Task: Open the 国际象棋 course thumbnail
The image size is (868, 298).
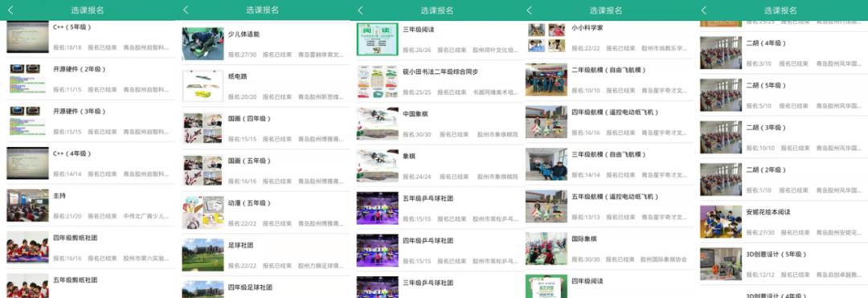Action: click(x=547, y=248)
